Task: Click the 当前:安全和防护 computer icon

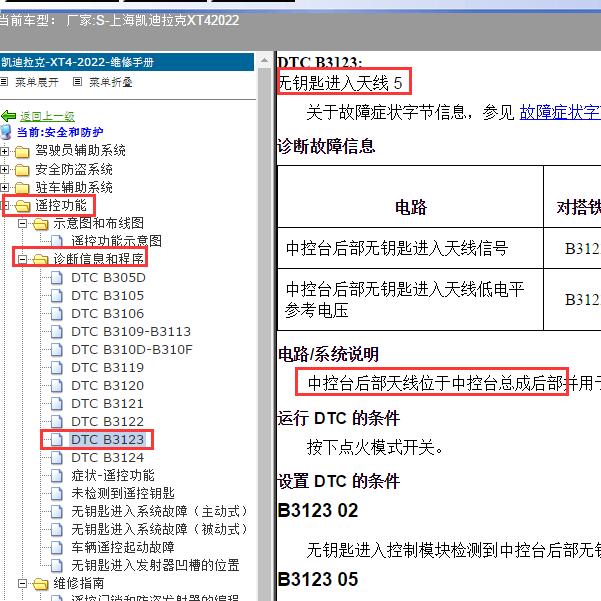Action: pos(6,132)
